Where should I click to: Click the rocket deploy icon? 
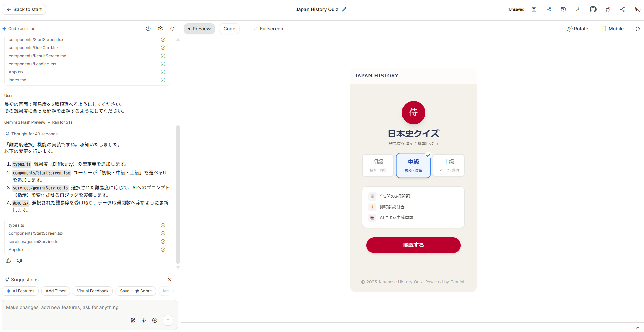pos(608,9)
